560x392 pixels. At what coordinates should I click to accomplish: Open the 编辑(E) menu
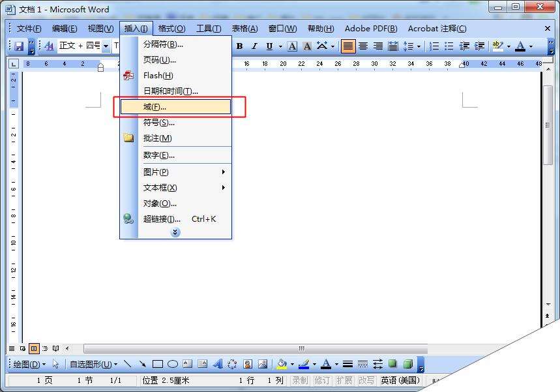pos(65,29)
